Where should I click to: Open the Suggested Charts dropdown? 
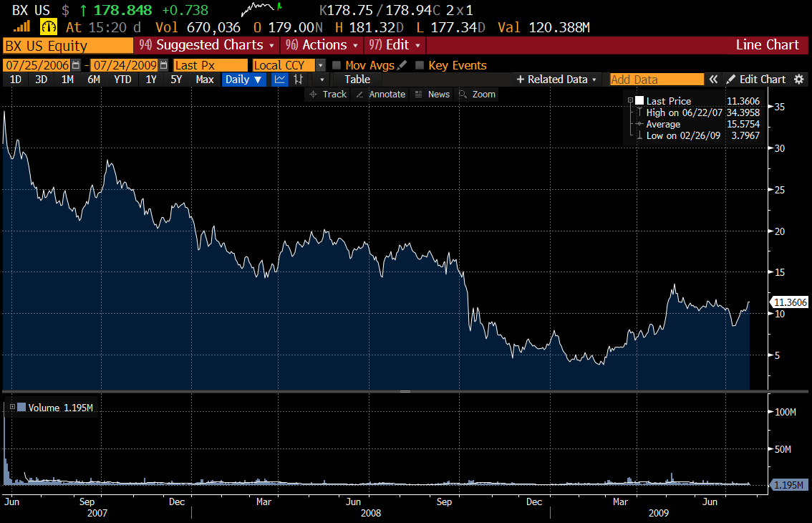pos(207,45)
